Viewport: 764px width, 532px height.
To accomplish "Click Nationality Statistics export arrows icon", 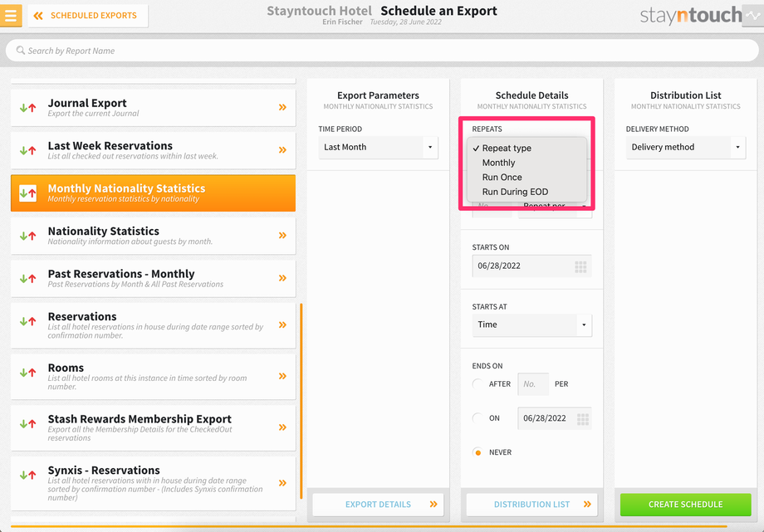I will (27, 236).
